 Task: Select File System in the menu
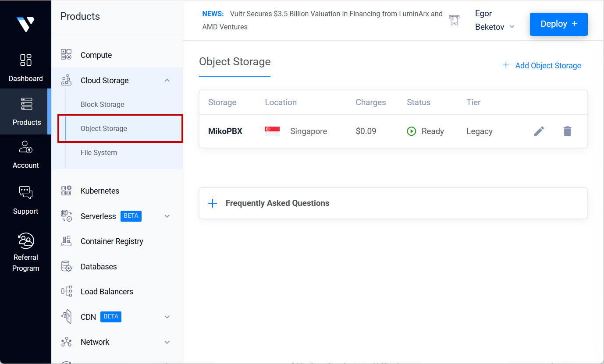coord(99,153)
